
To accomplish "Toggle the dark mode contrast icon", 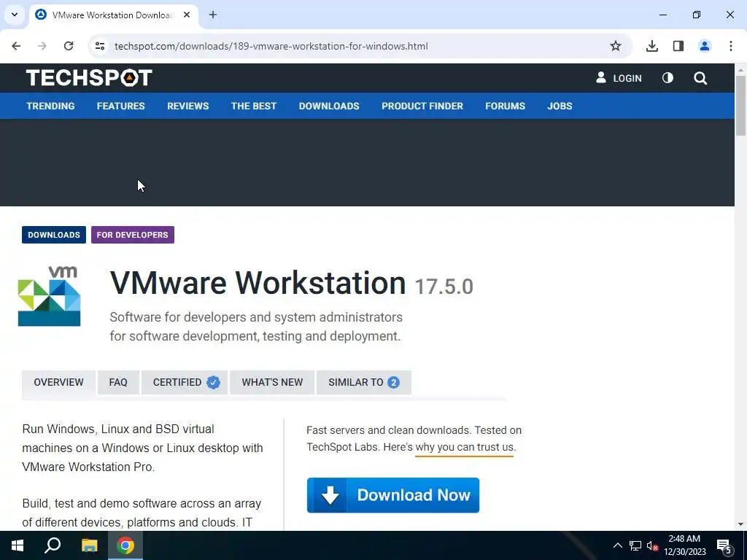I will click(668, 77).
